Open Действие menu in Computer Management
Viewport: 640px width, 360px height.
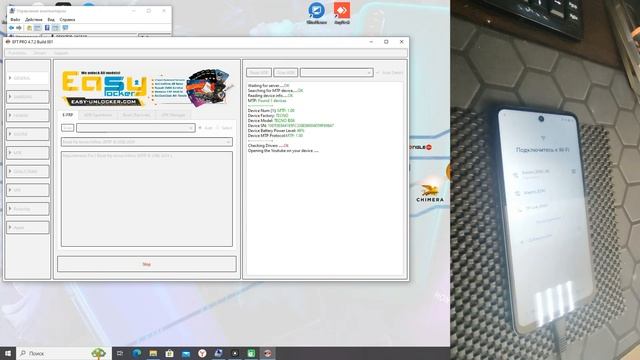tap(33, 20)
